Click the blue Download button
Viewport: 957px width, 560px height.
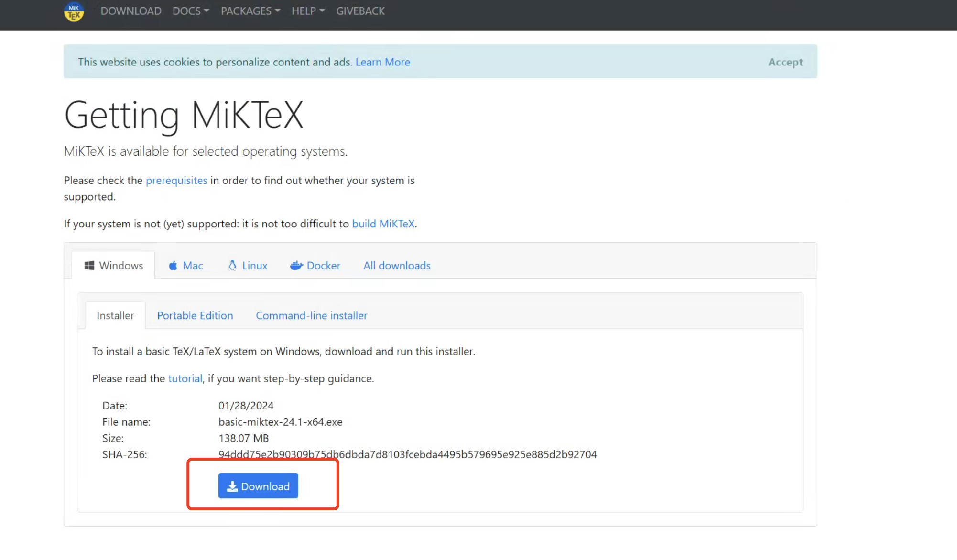pos(258,486)
